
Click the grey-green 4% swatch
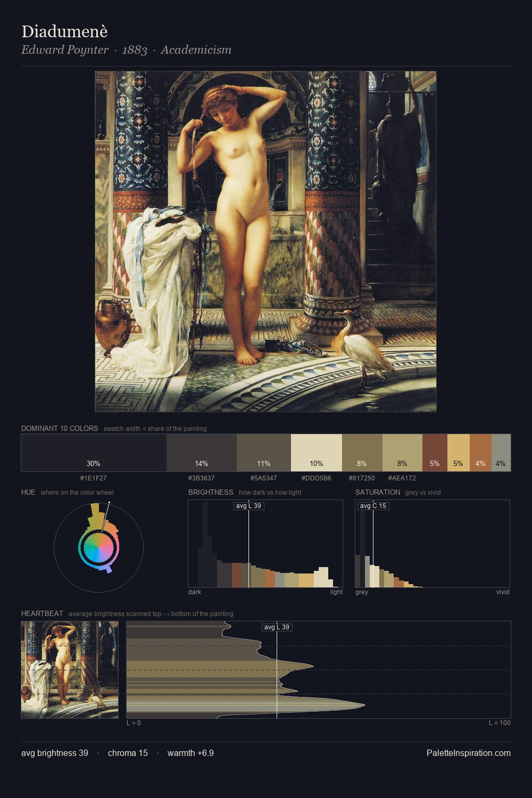pos(501,453)
